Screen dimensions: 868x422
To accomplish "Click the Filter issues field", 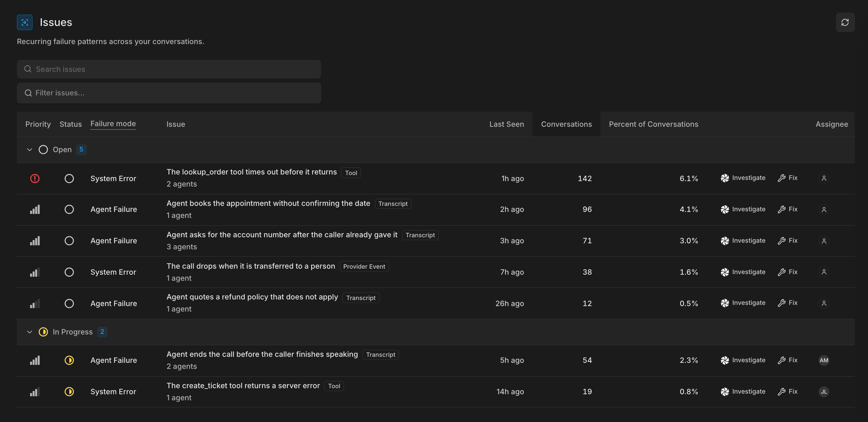I will click(169, 93).
